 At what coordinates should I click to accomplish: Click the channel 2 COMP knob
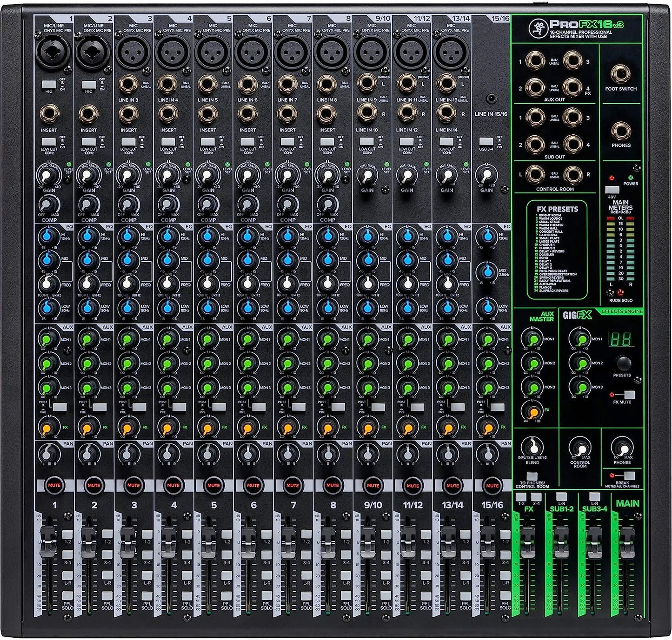point(88,205)
